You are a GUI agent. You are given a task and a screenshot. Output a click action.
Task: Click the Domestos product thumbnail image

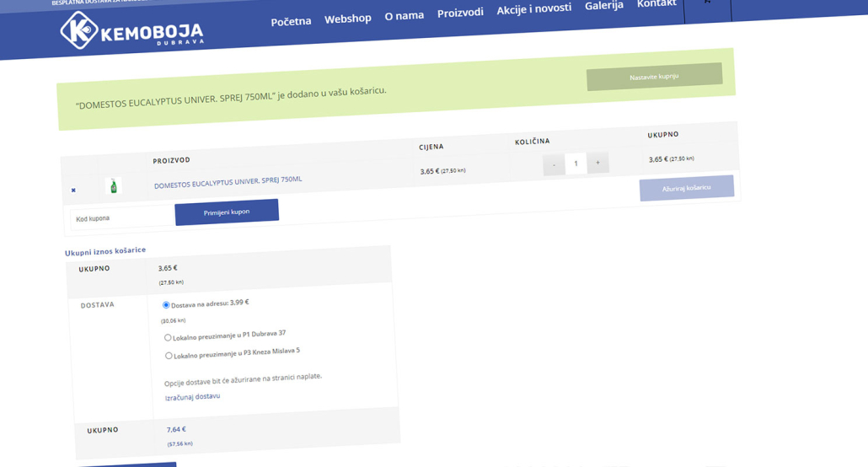tap(114, 186)
